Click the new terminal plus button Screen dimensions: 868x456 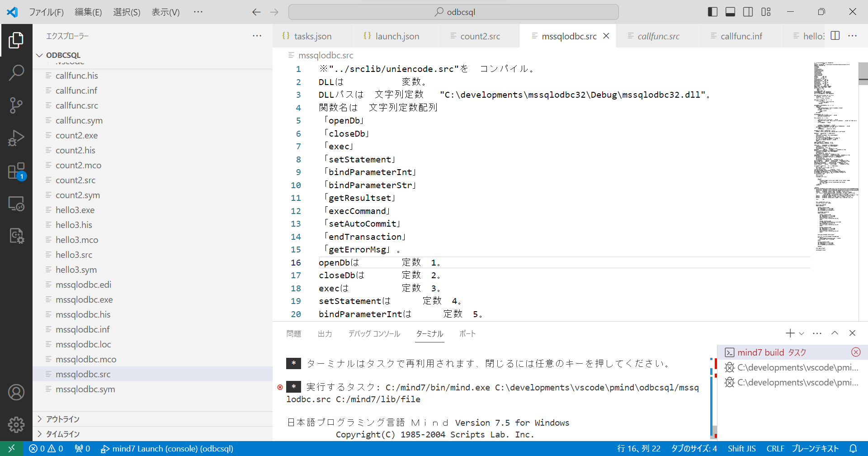(x=790, y=333)
